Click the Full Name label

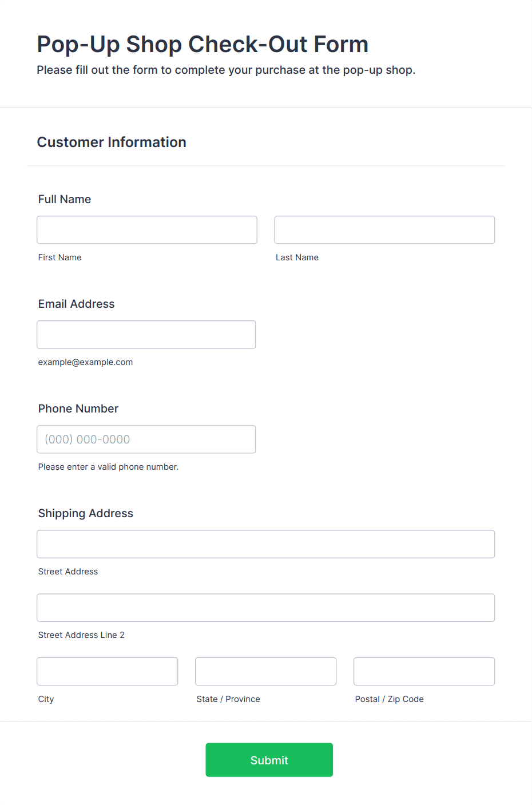[65, 199]
